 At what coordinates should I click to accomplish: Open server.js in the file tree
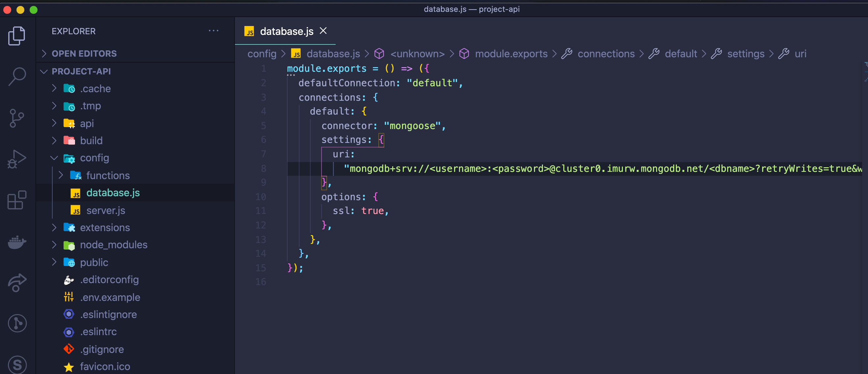tap(106, 210)
